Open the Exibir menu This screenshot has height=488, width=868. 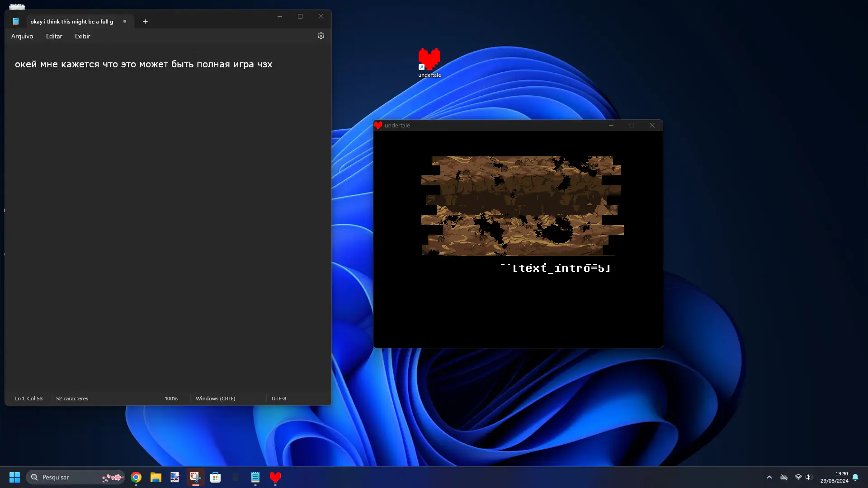(82, 36)
